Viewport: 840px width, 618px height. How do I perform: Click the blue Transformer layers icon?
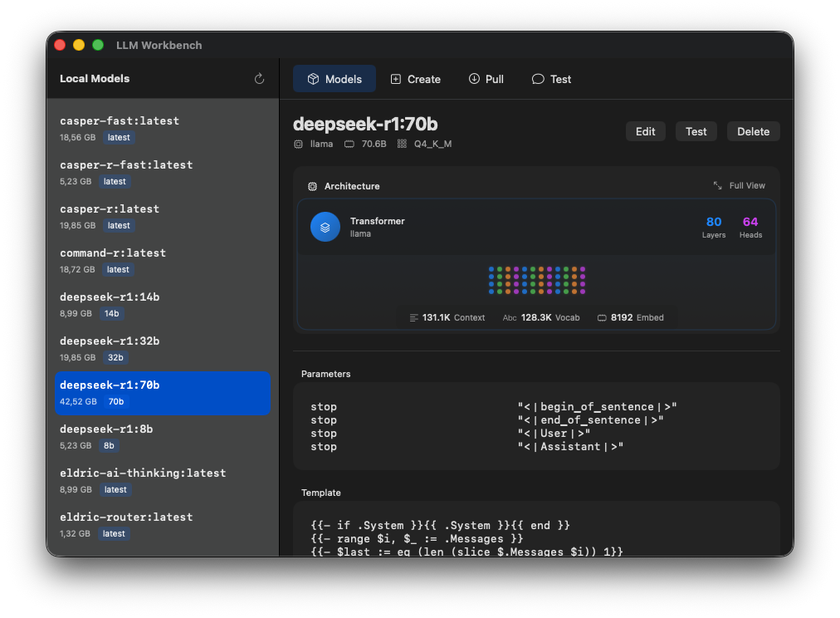coord(325,227)
